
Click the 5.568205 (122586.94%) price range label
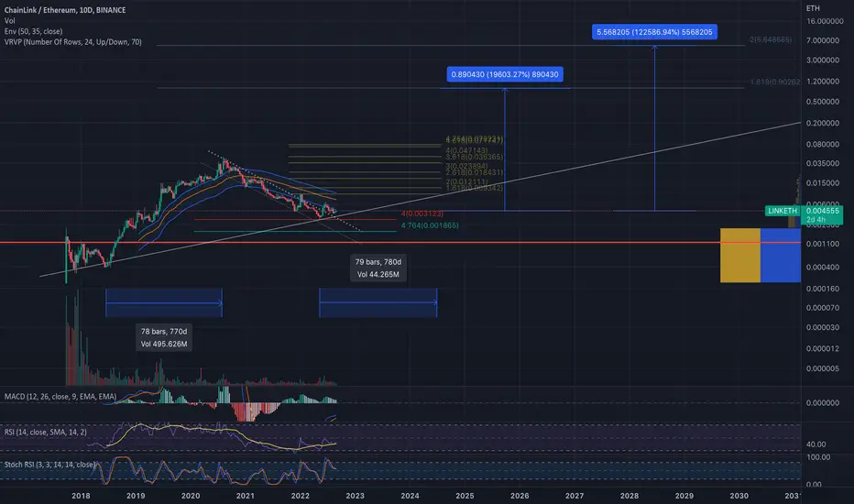[654, 32]
